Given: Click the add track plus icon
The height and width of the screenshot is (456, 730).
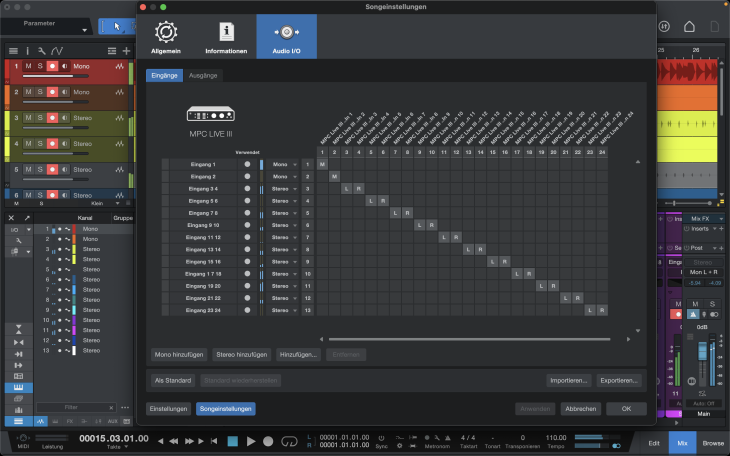Looking at the screenshot, I should point(126,51).
